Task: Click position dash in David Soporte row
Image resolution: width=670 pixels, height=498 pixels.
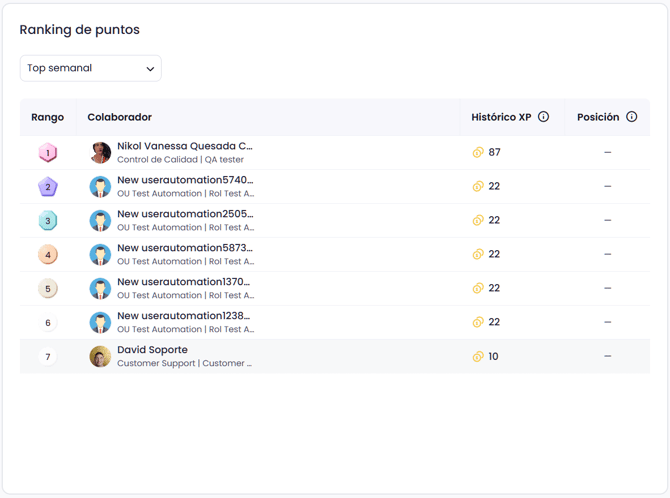Action: [608, 356]
